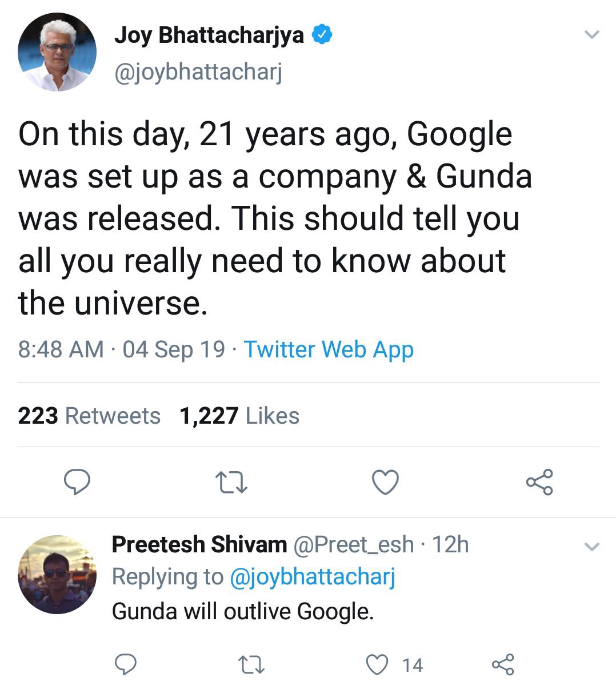
Task: Open the @joybhattacharj mention in reply
Action: (x=312, y=576)
